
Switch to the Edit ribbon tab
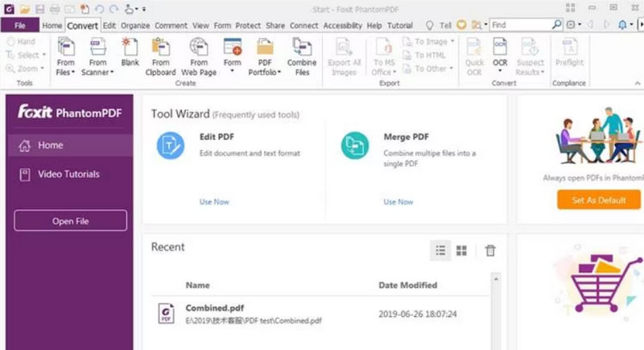(x=109, y=26)
